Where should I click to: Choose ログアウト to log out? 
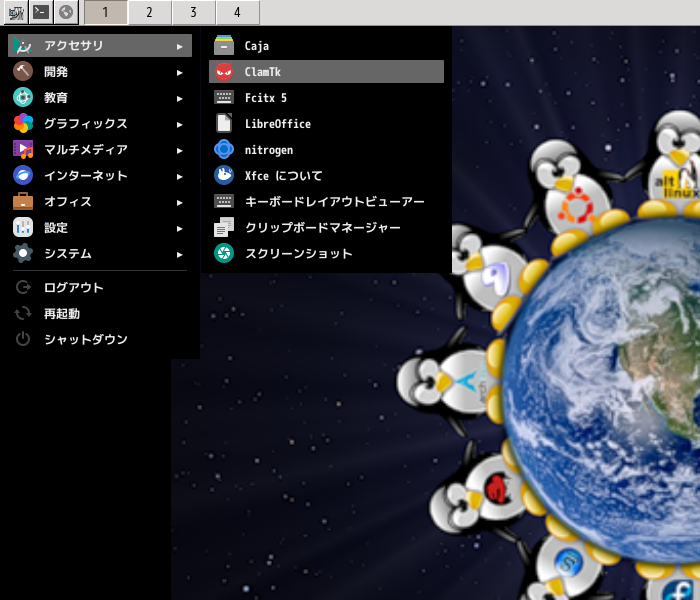click(100, 287)
